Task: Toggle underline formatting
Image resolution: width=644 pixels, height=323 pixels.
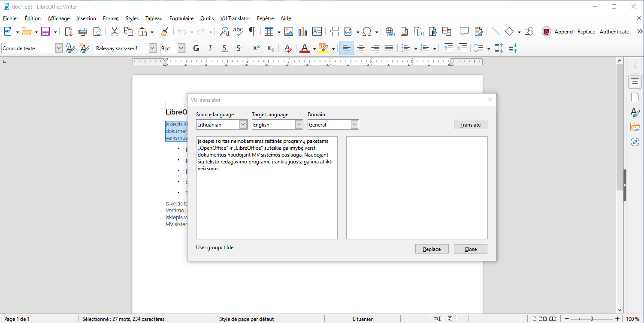Action: click(224, 48)
